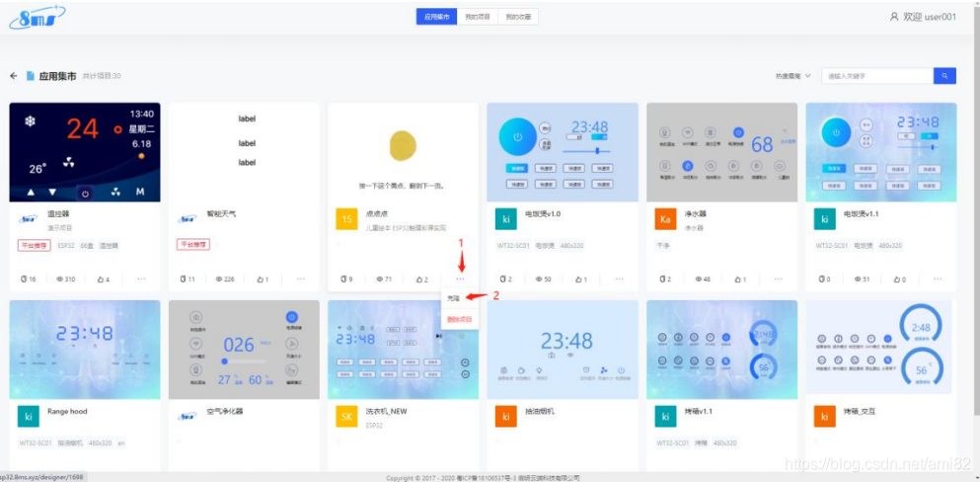This screenshot has width=980, height=482.
Task: Click the yellow SK avatar on 洗衣机_NEW
Action: 346,417
